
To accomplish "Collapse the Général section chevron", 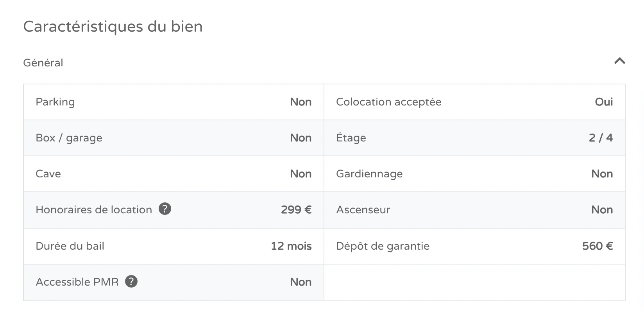I will [620, 61].
